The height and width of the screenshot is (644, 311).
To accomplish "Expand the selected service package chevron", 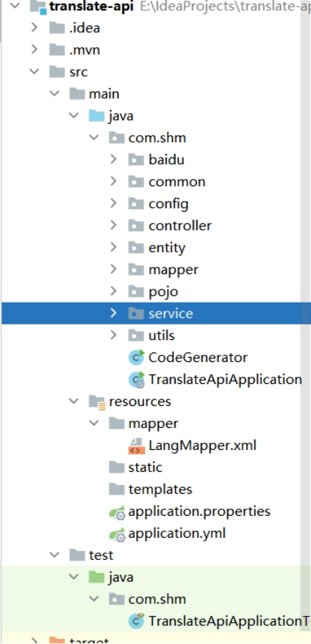I will click(x=113, y=314).
